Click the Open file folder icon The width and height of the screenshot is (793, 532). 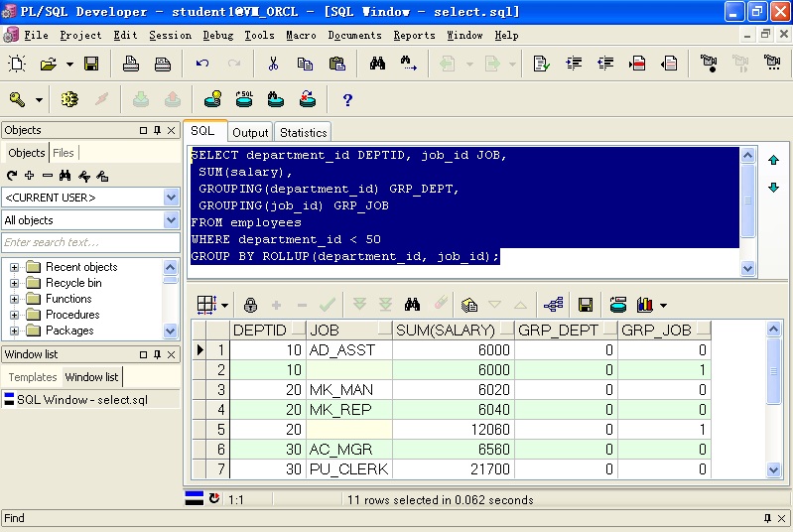(49, 64)
